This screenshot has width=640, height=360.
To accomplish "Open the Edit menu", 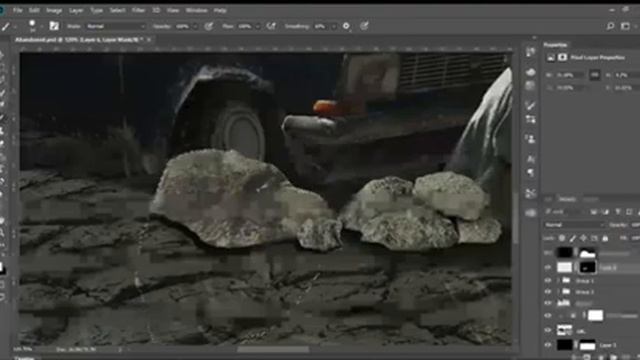I will (34, 10).
